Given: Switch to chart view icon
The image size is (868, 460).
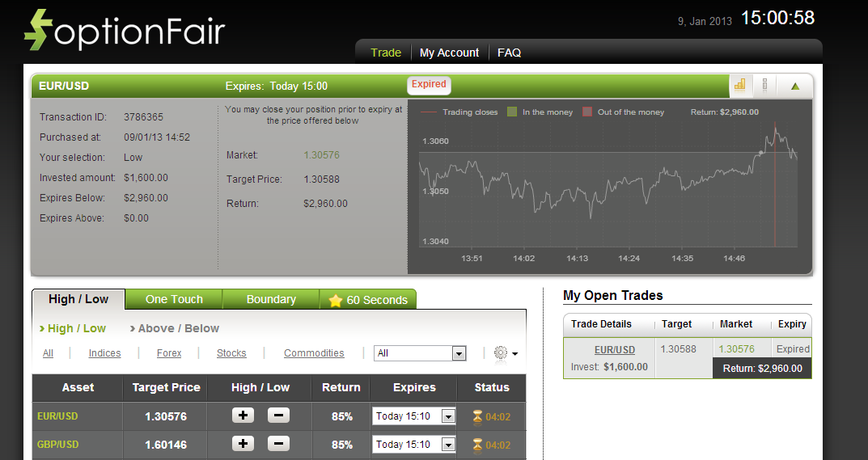Looking at the screenshot, I should pos(740,85).
